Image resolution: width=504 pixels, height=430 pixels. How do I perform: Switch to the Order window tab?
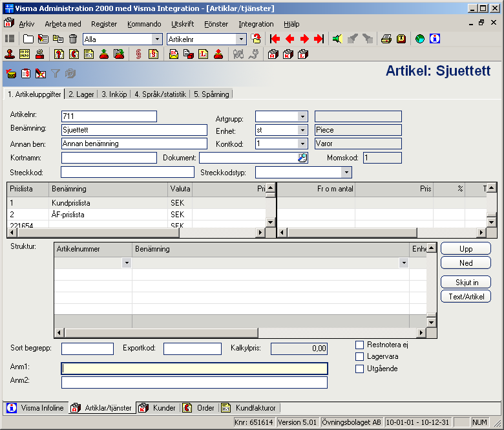(x=198, y=408)
